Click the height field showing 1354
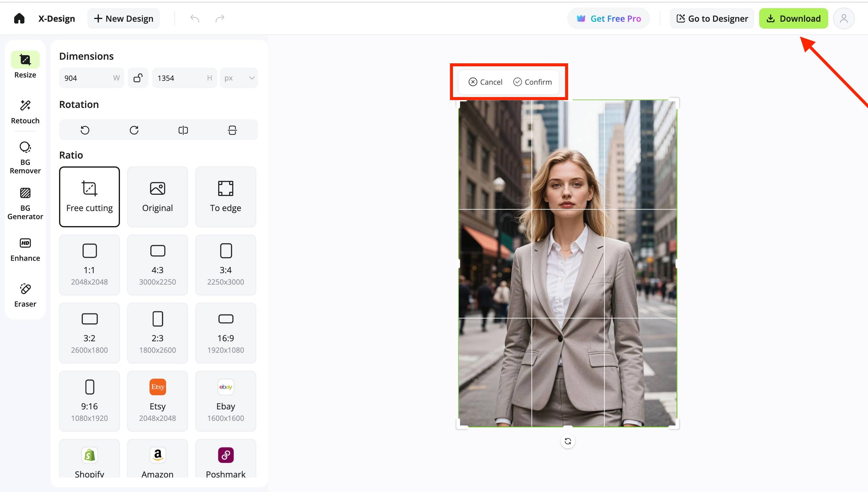The image size is (868, 492). coord(184,78)
